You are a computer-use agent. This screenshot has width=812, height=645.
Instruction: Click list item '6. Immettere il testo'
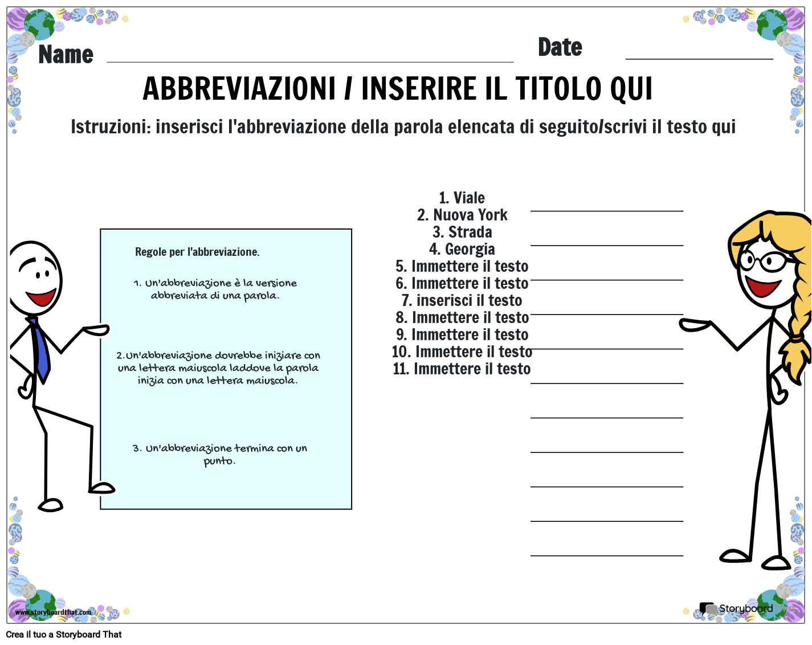462,283
